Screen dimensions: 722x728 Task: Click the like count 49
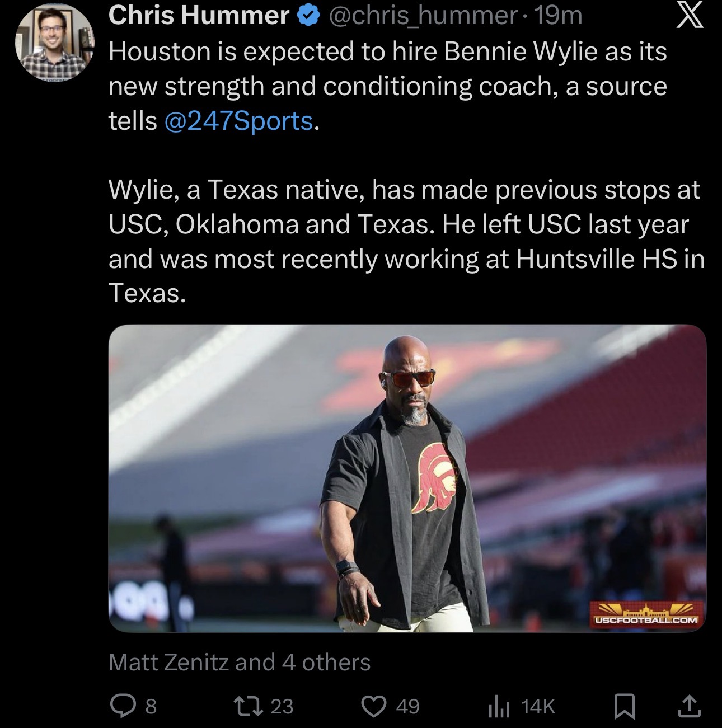[407, 707]
